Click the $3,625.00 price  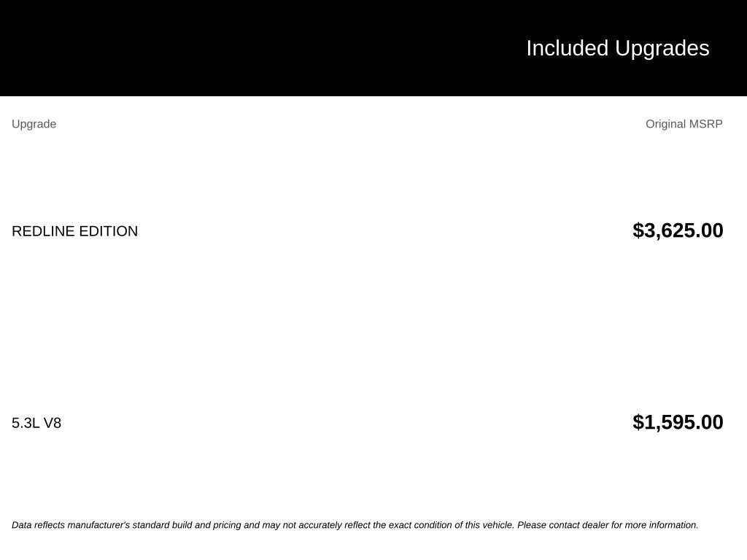coord(678,230)
